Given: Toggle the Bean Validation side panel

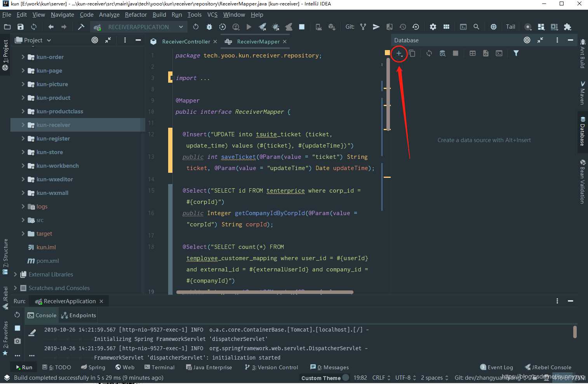Looking at the screenshot, I should point(583,181).
